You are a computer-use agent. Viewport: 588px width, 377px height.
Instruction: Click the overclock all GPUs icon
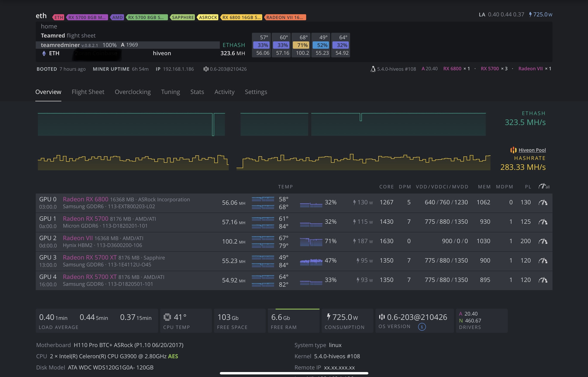(x=544, y=186)
